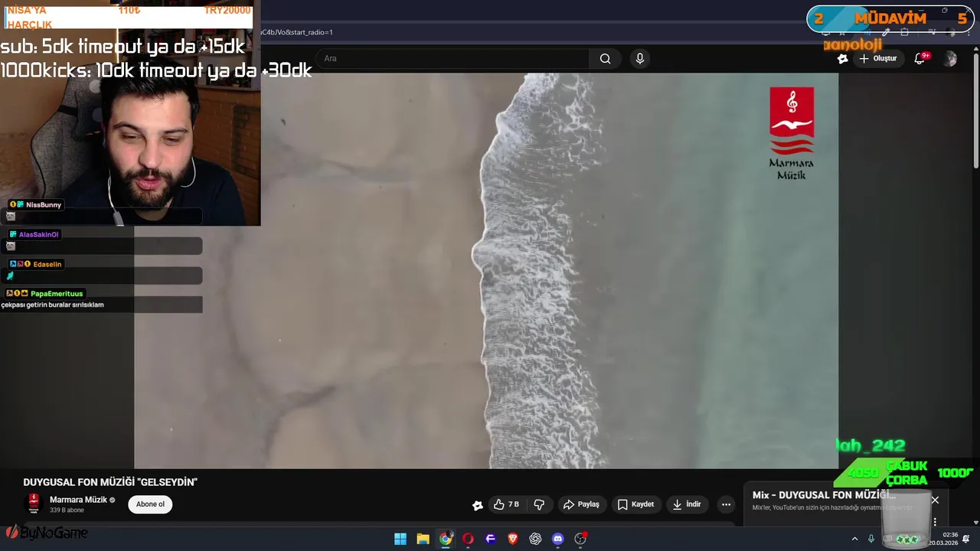Open File Explorer from the taskbar

tap(423, 539)
